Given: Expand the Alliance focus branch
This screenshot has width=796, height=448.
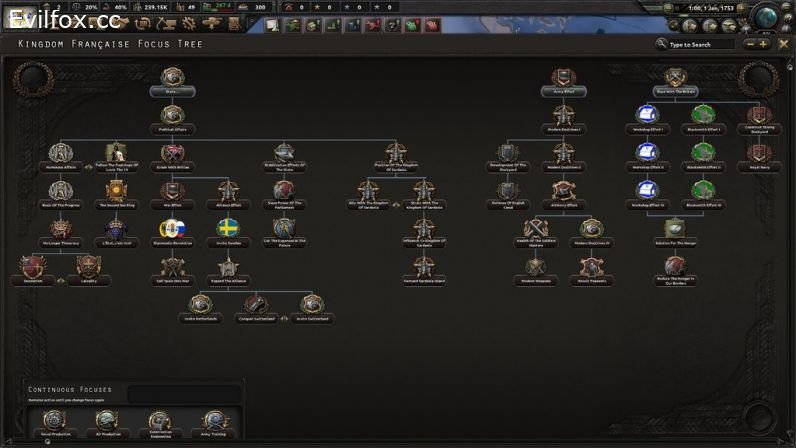Looking at the screenshot, I should tap(227, 267).
